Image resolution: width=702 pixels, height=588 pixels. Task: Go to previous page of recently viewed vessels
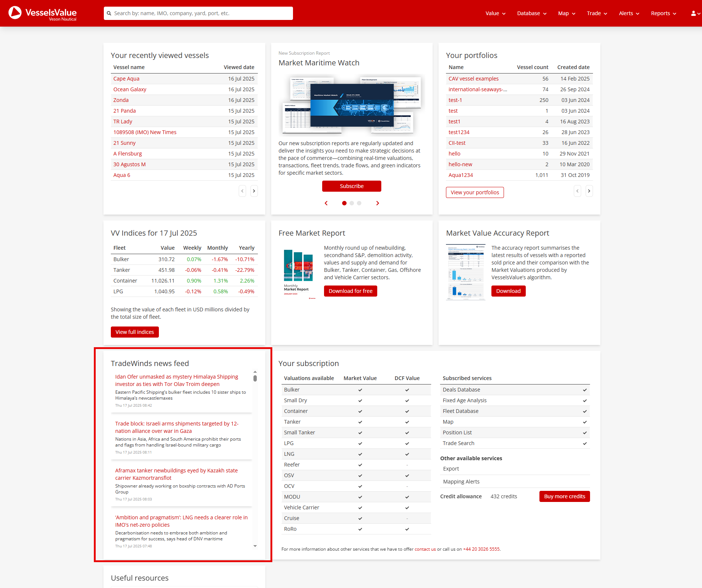[242, 191]
